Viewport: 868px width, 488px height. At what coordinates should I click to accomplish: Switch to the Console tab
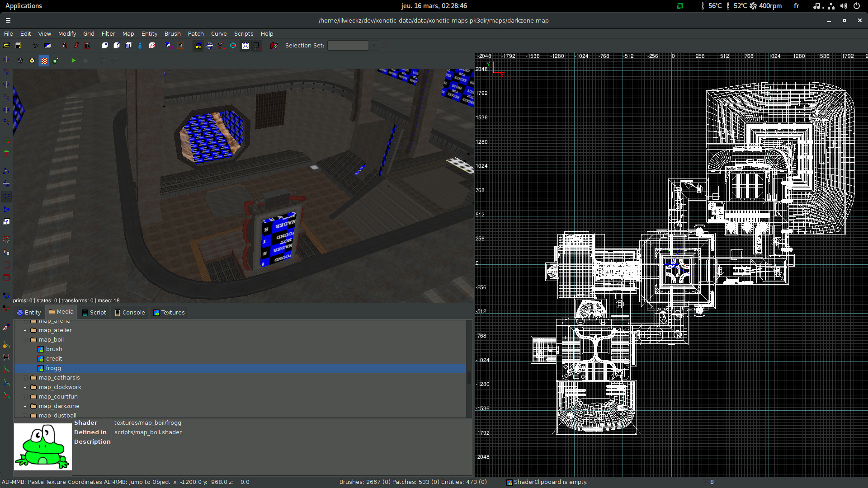(x=130, y=312)
